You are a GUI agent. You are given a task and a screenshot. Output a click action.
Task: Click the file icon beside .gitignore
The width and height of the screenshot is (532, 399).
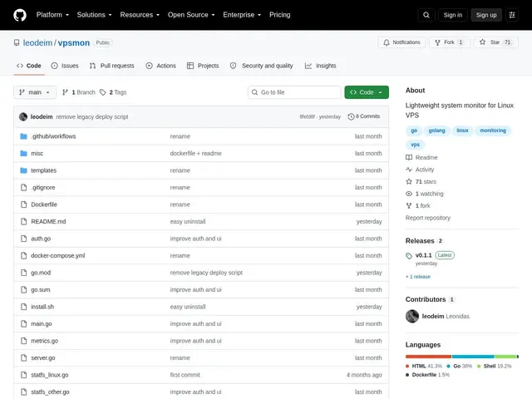pyautogui.click(x=23, y=187)
